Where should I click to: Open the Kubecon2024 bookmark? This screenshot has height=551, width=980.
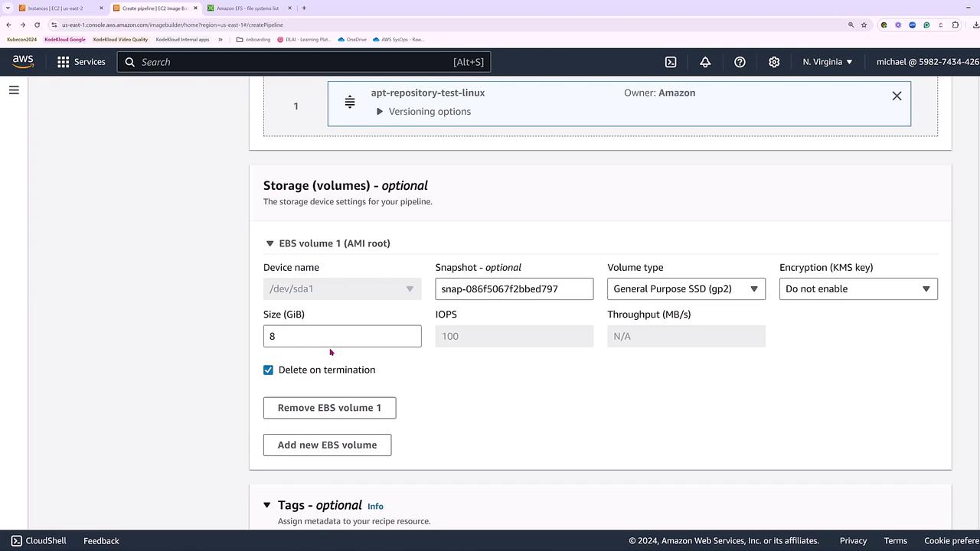click(21, 39)
